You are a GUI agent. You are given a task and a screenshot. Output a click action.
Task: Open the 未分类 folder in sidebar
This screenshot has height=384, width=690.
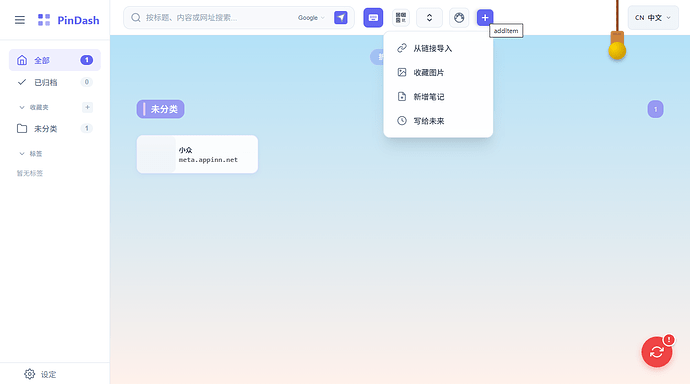[55, 128]
